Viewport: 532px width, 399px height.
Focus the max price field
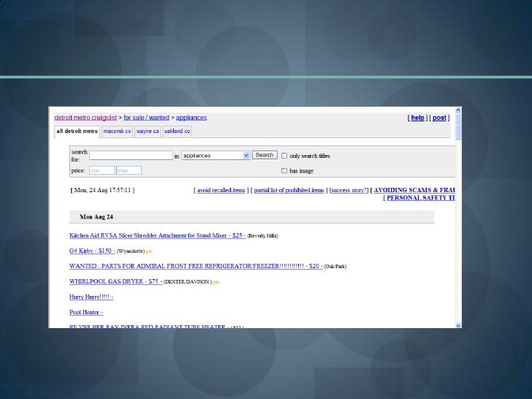coord(129,170)
